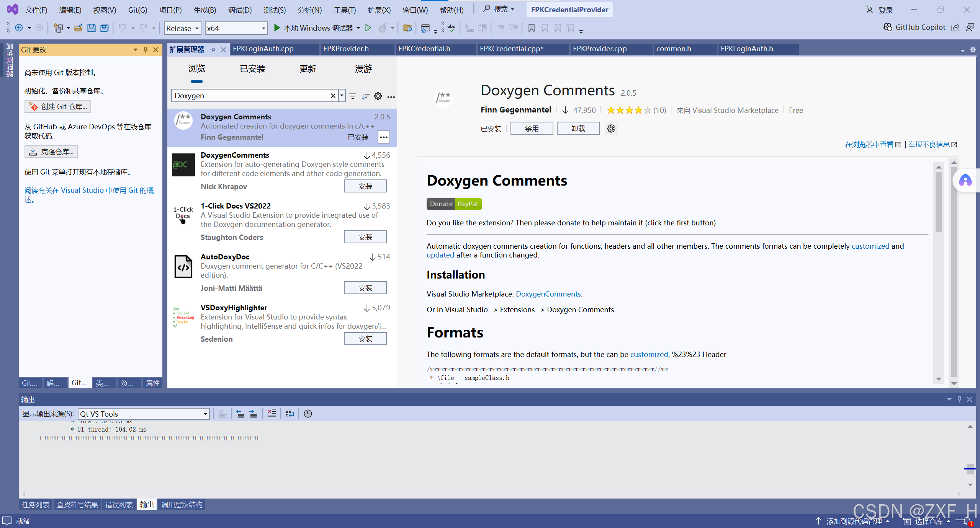980x528 pixels.
Task: Switch to the 更新 tab
Action: click(308, 69)
